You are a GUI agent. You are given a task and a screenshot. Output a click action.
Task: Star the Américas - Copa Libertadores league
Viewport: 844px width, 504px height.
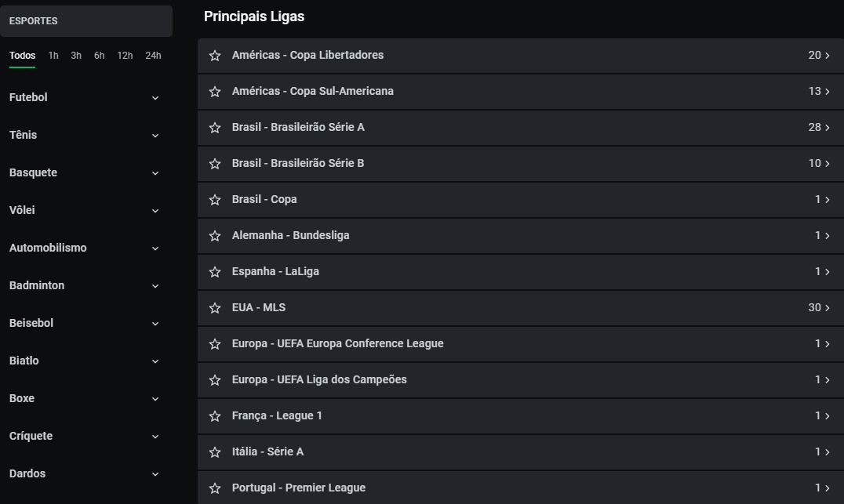click(x=215, y=56)
